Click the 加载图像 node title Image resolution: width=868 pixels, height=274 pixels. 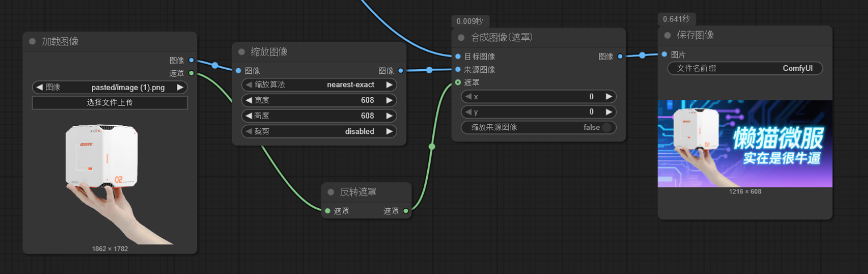point(60,41)
